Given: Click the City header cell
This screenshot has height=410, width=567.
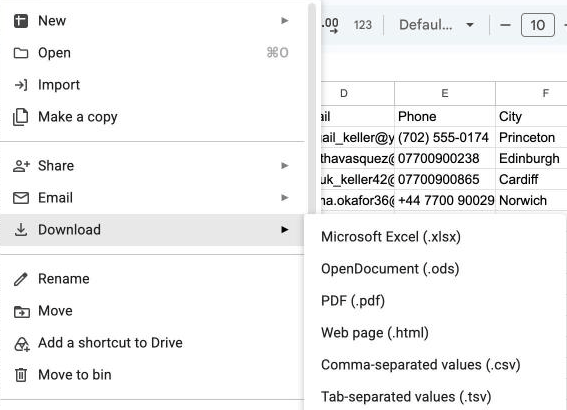Looking at the screenshot, I should coord(531,116).
